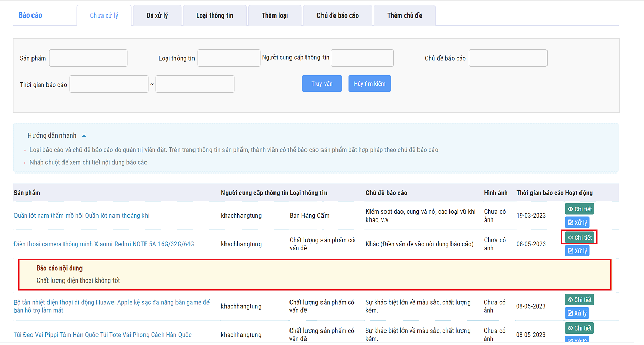Click 'Xử lý' for Xiaomi Redmi report
Viewport: 644px width, 345px height.
click(x=577, y=251)
